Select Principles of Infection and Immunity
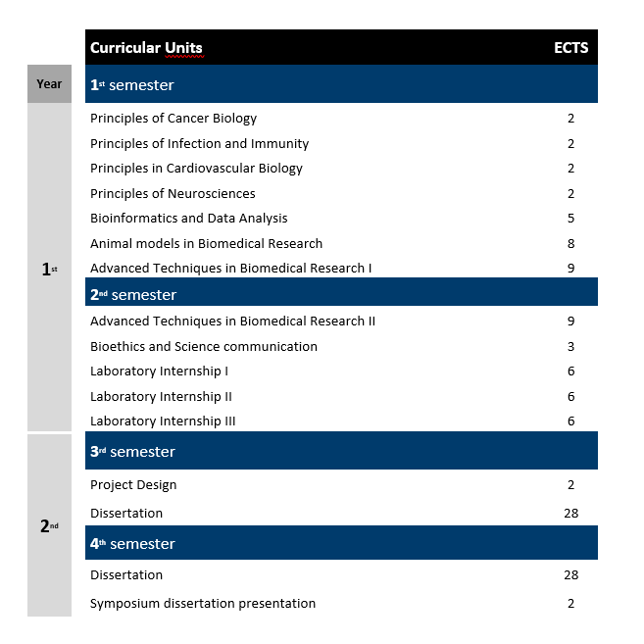644x644 pixels. tap(199, 144)
